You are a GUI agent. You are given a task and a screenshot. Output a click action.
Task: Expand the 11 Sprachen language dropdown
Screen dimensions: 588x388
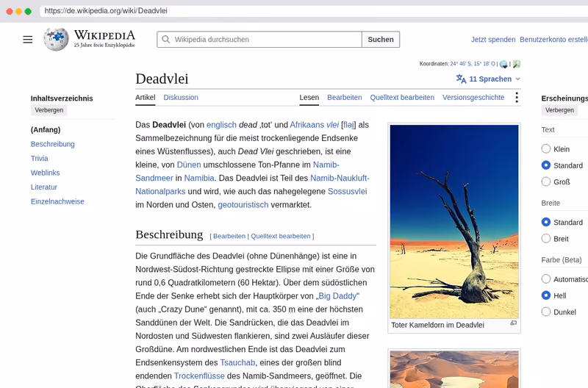click(x=488, y=79)
